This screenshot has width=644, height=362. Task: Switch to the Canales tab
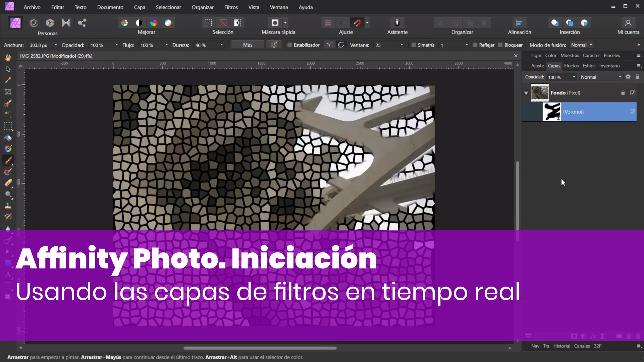coord(582,346)
